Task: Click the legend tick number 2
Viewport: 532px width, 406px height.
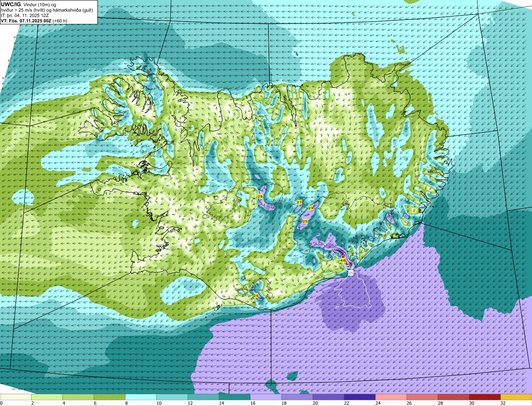Action: pyautogui.click(x=32, y=403)
